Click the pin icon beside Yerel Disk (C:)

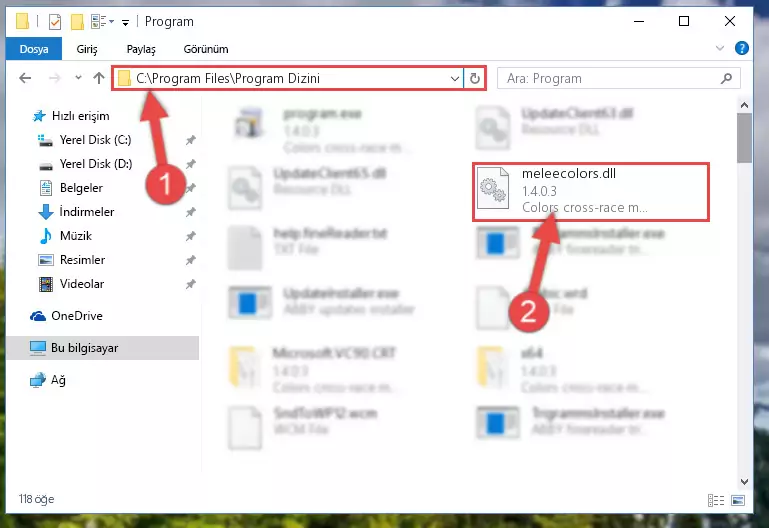190,140
